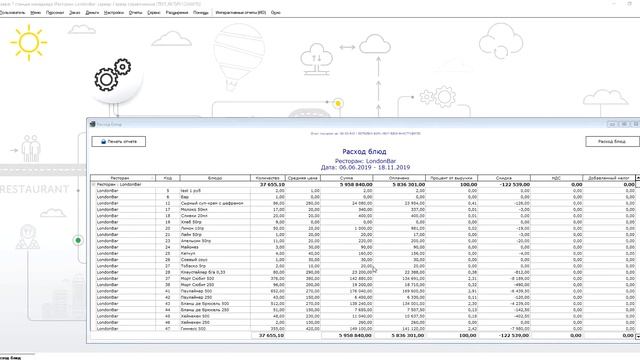Click the Расход блюд report title

pos(364,152)
